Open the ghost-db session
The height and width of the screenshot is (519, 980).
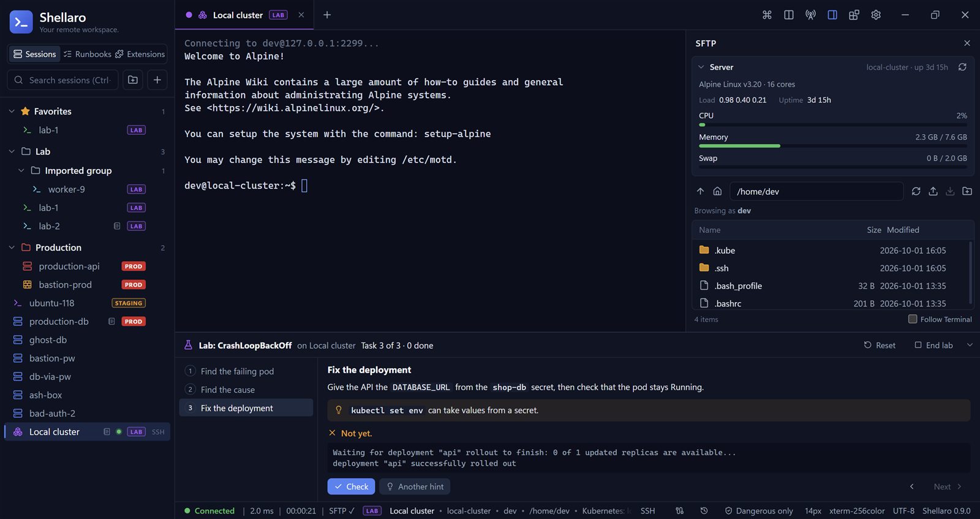(x=87, y=339)
